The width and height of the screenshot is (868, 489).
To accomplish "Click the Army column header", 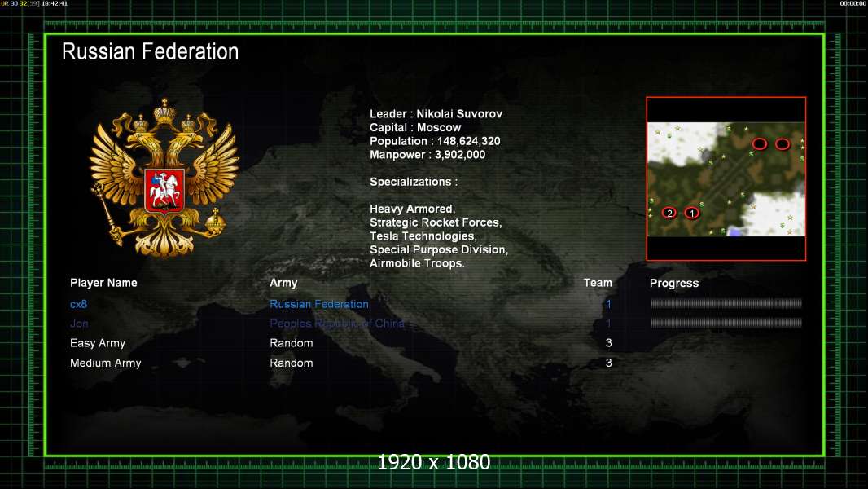I will click(283, 283).
